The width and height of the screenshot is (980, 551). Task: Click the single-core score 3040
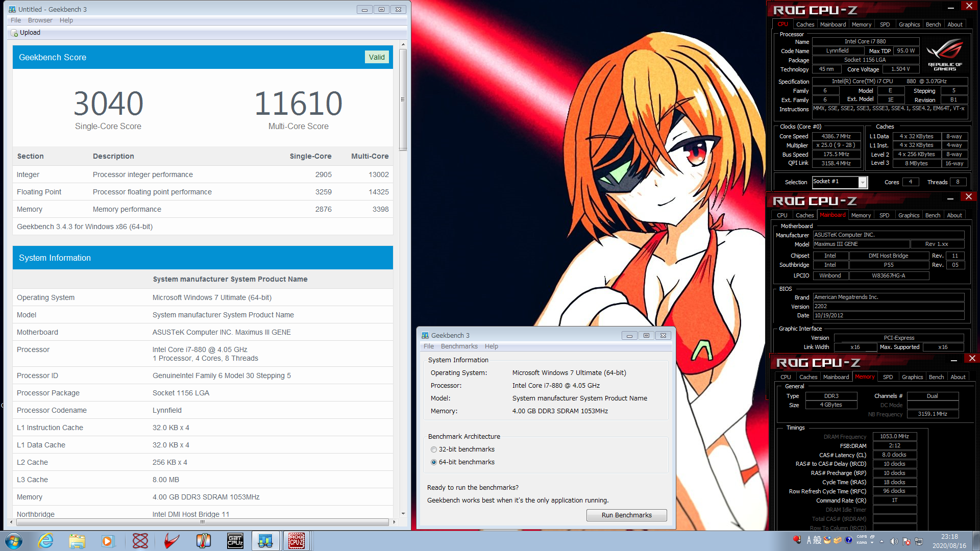click(108, 104)
